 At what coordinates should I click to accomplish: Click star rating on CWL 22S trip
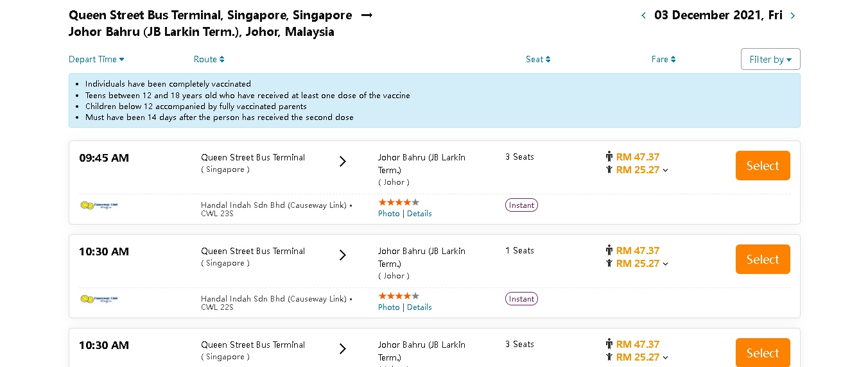point(399,296)
